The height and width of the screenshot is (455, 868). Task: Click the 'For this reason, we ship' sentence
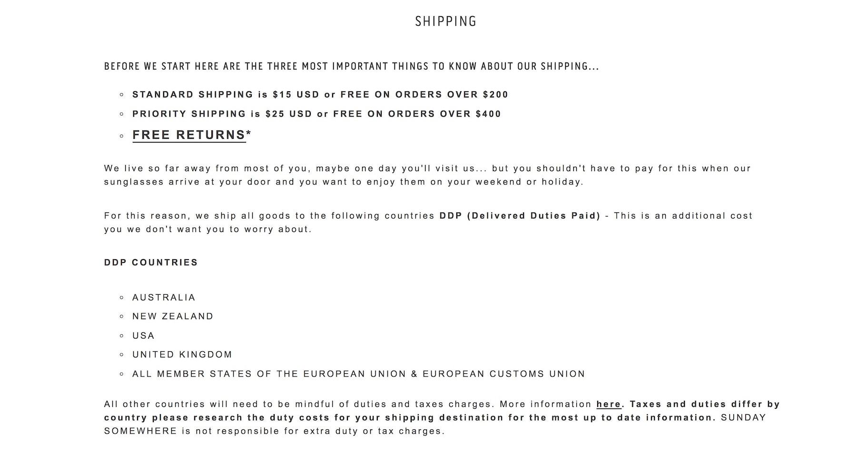coord(269,216)
